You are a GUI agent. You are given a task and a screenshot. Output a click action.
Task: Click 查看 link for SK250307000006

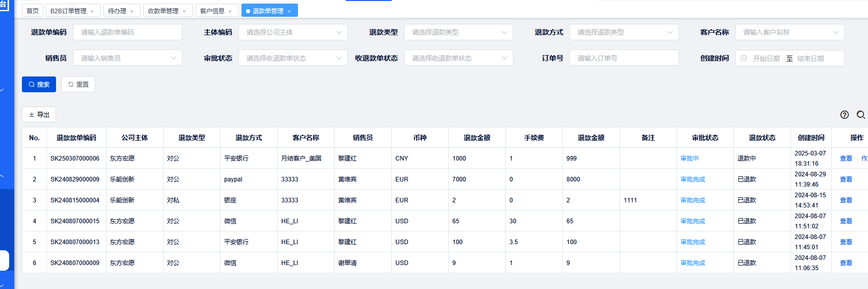846,159
